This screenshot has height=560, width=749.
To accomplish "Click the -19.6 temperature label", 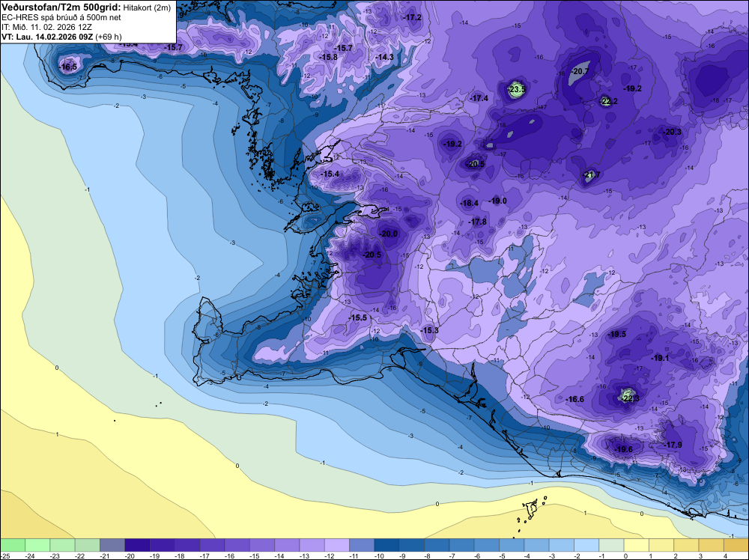I will coord(623,450).
